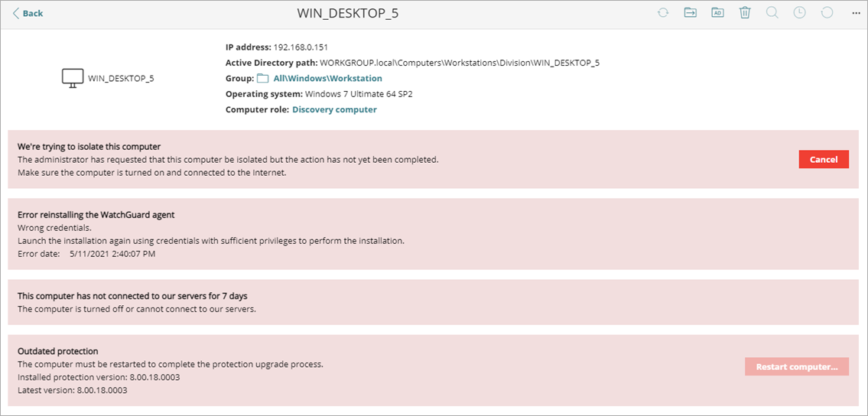
Task: Click the monitor icon next to WIN_DESKTOP_5
Action: [x=73, y=78]
